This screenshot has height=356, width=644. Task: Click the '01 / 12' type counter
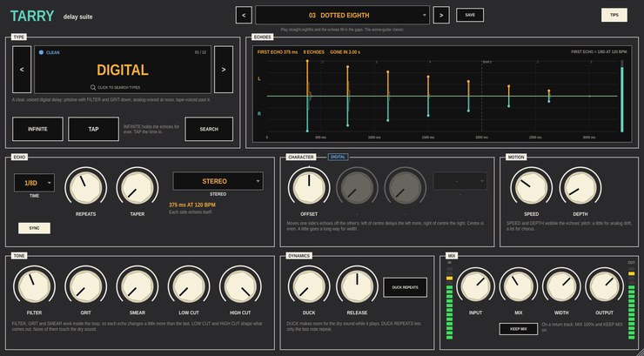(x=200, y=52)
